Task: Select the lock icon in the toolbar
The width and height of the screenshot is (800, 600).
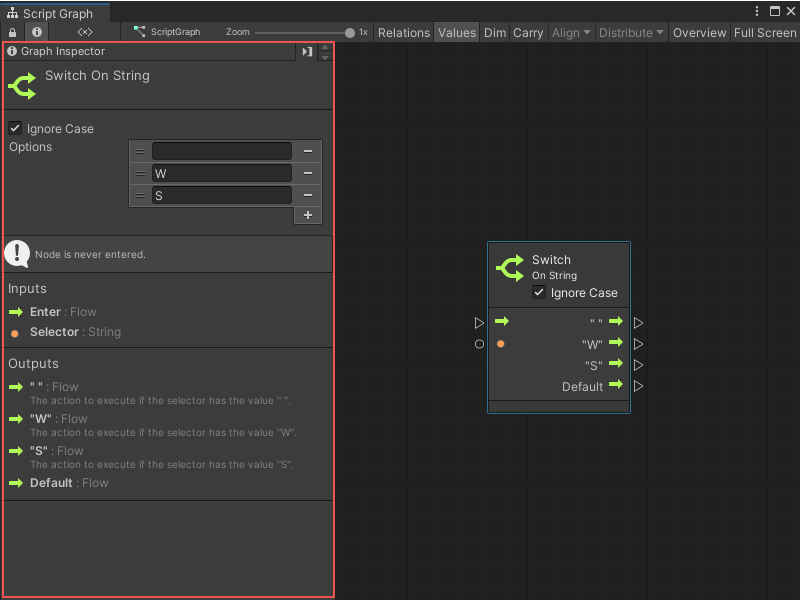Action: [12, 31]
